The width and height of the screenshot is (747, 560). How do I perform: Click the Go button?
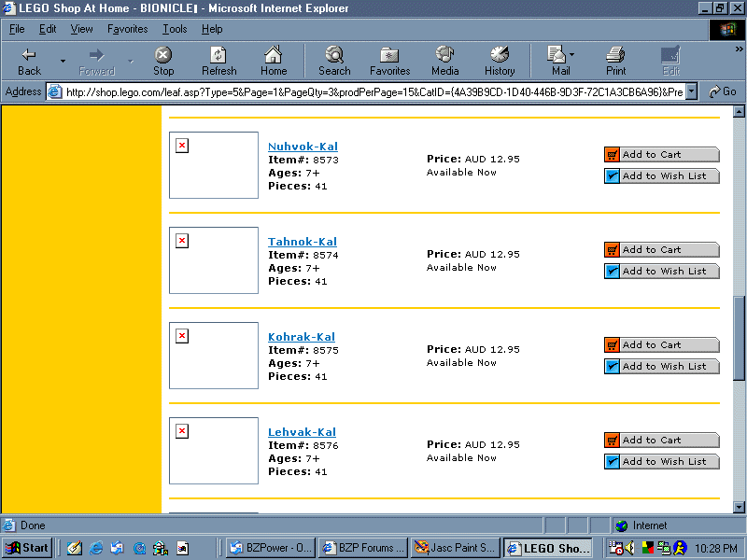pos(722,91)
